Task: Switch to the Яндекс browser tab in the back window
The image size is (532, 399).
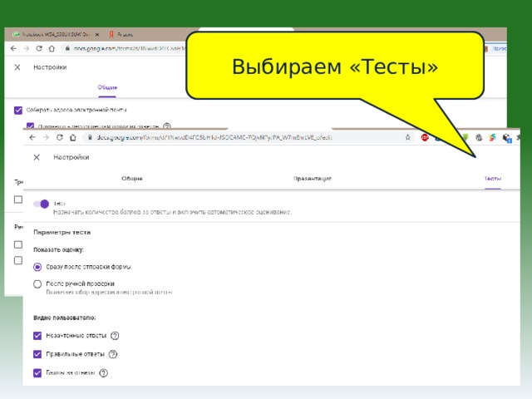Action: 121,35
